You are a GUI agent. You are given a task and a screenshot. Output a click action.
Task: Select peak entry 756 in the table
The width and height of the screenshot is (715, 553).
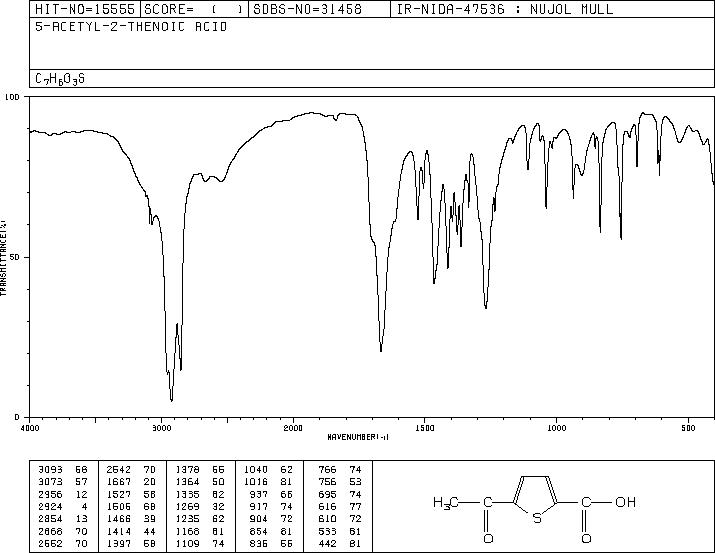pos(327,482)
